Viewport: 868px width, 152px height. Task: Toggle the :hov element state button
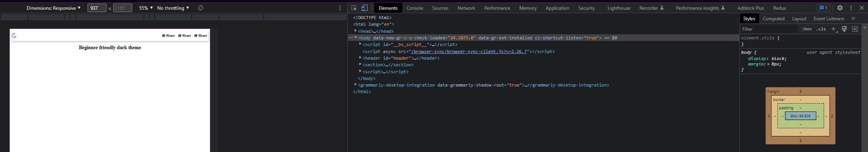(807, 29)
